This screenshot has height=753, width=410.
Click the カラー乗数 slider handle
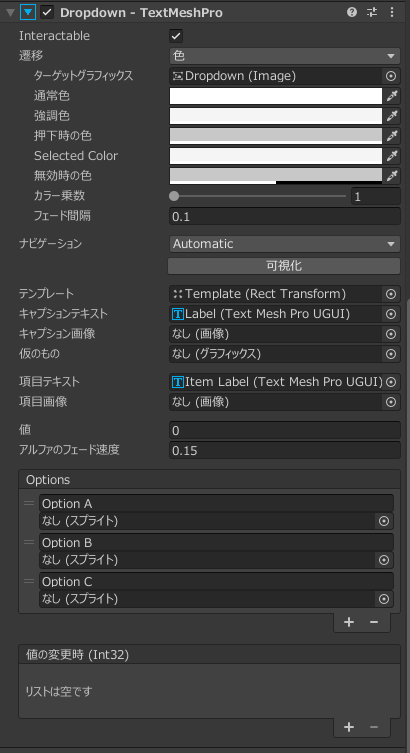174,196
